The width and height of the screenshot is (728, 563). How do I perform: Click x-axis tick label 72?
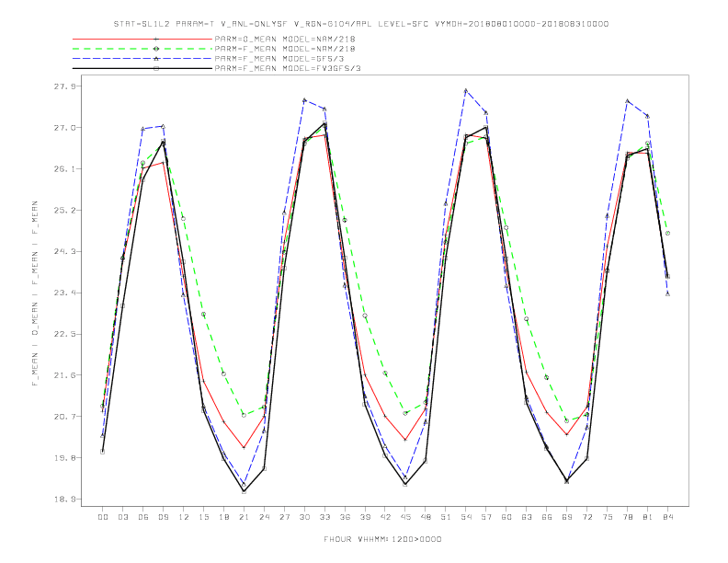587,517
